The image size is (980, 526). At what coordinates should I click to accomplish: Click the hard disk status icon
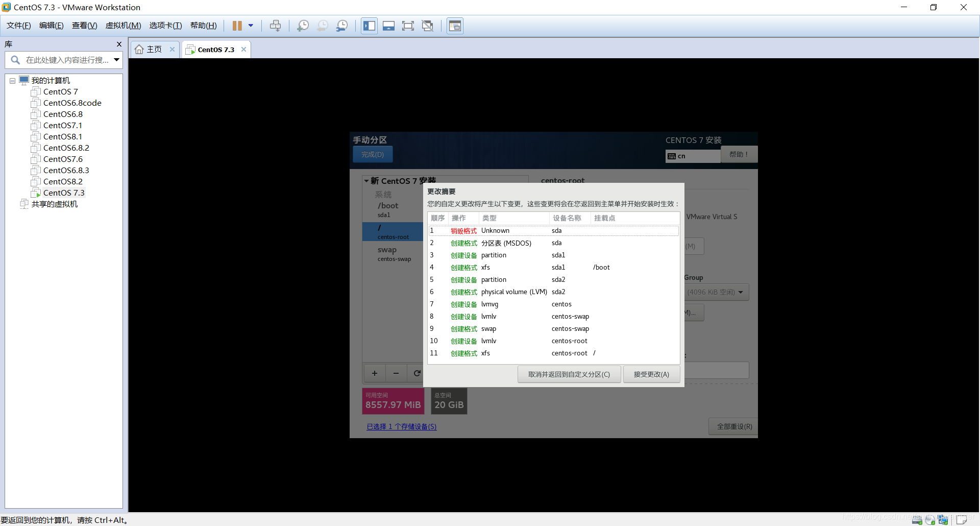point(917,520)
